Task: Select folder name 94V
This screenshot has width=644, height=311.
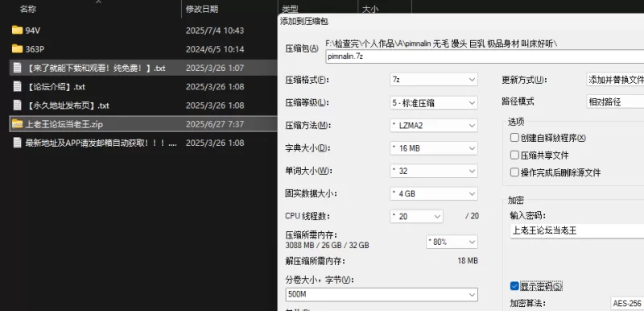Action: coord(32,31)
